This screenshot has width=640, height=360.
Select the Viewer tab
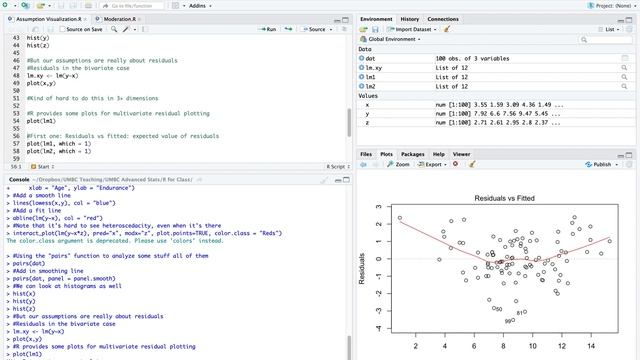coord(461,154)
